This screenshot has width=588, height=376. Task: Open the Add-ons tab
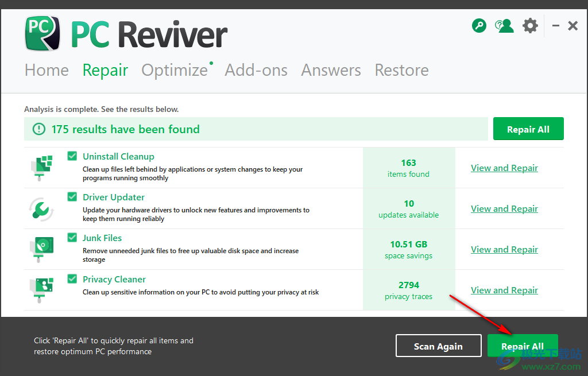coord(256,70)
